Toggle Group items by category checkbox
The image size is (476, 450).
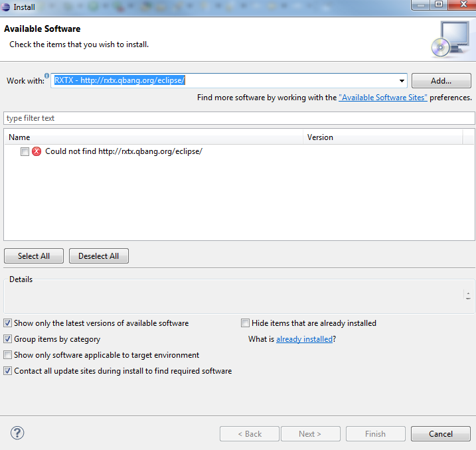[7, 338]
